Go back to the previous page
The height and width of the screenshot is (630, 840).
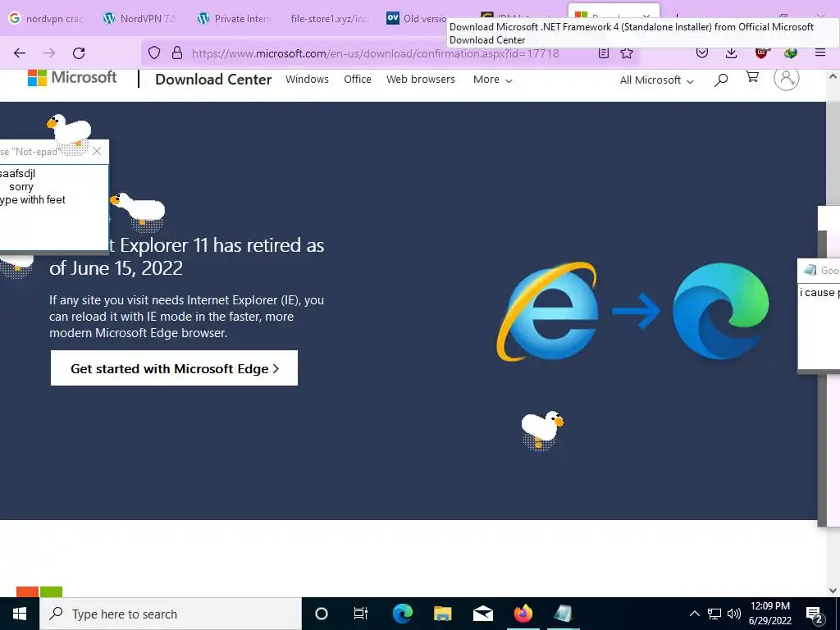(x=20, y=53)
